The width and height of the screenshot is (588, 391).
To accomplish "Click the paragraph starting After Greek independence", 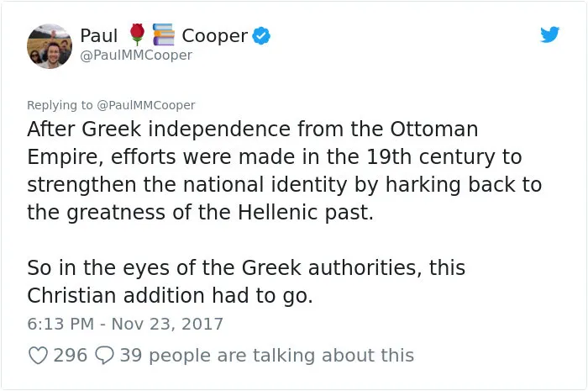I will click(x=284, y=171).
